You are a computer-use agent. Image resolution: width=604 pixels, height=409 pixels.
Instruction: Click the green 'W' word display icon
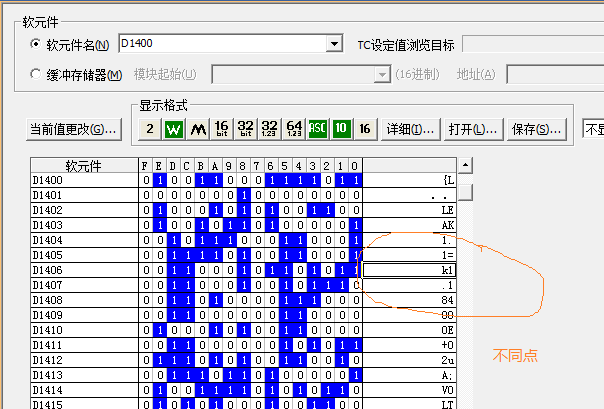coord(173,129)
